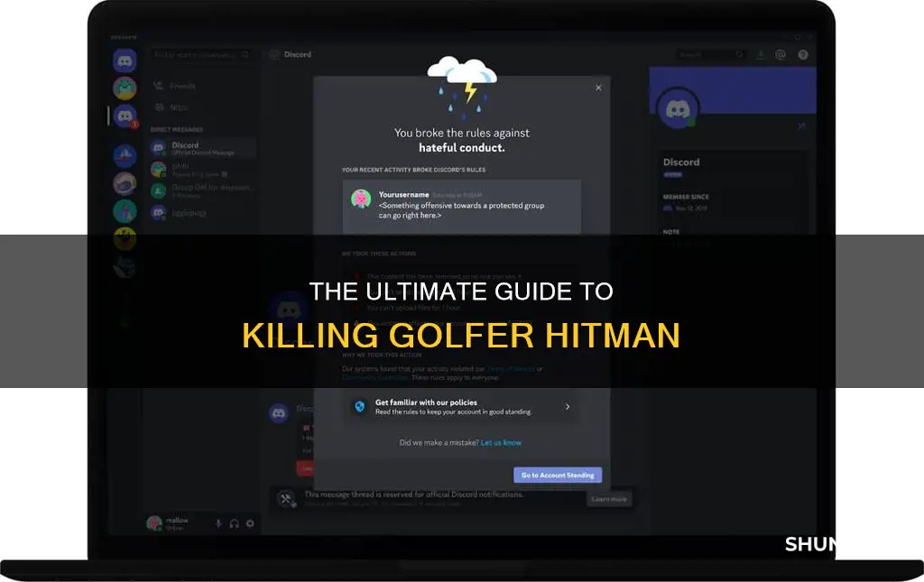Select the Discord official direct message

point(202,148)
